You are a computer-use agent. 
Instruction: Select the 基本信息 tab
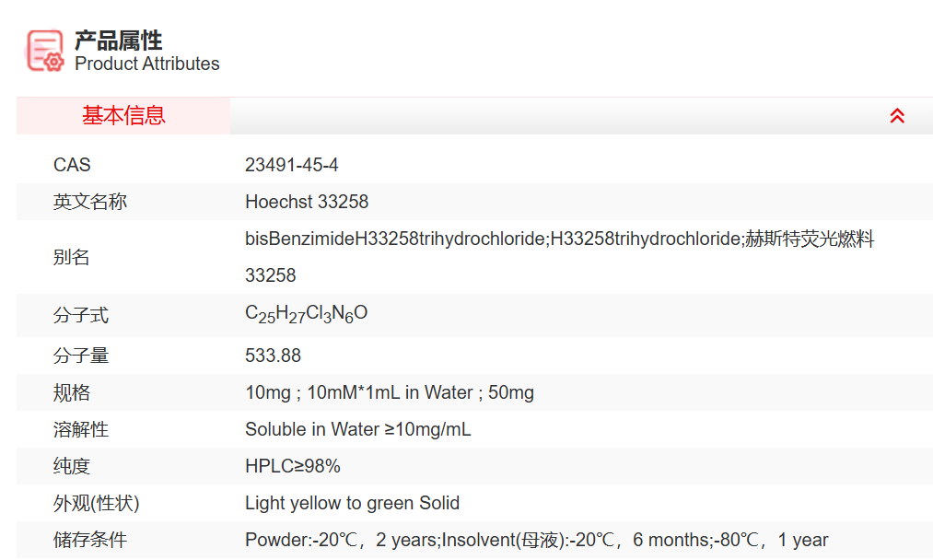click(123, 116)
